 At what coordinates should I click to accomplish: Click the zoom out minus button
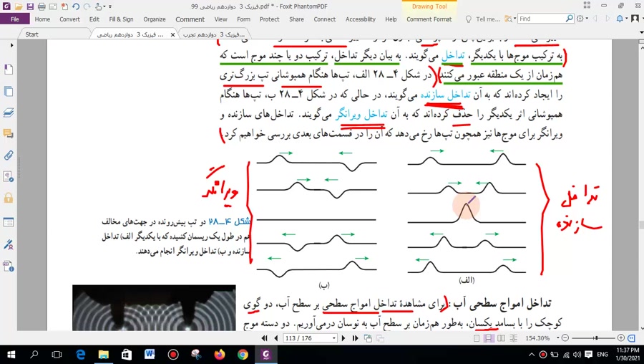click(x=565, y=337)
